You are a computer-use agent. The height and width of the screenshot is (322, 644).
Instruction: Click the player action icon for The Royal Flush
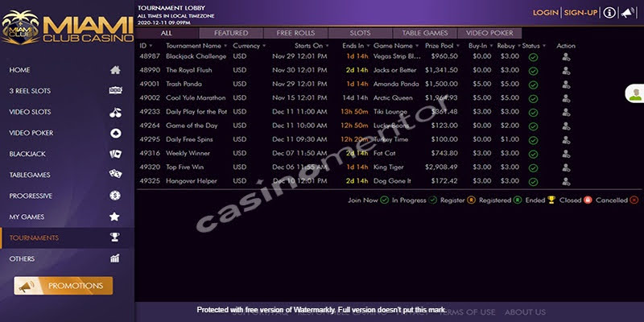point(566,71)
